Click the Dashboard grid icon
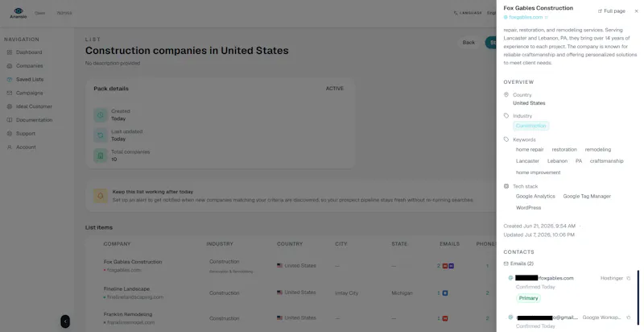The width and height of the screenshot is (644, 332). [x=10, y=52]
